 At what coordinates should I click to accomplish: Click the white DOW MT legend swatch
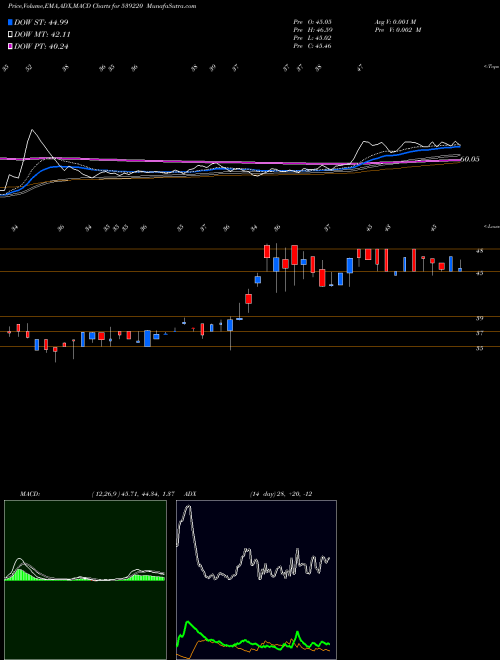(x=10, y=35)
